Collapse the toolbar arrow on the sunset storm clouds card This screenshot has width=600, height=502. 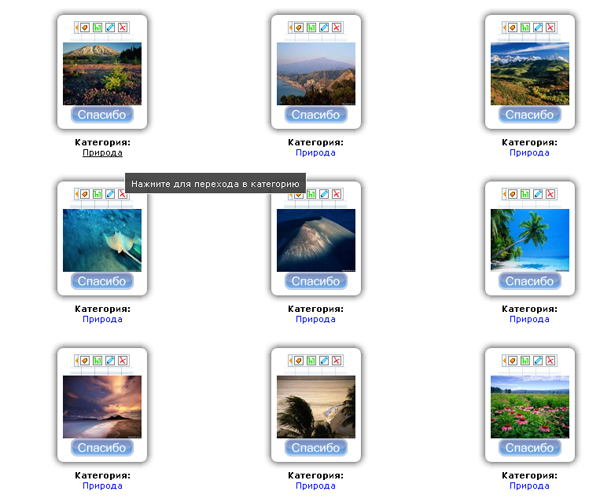click(x=77, y=360)
